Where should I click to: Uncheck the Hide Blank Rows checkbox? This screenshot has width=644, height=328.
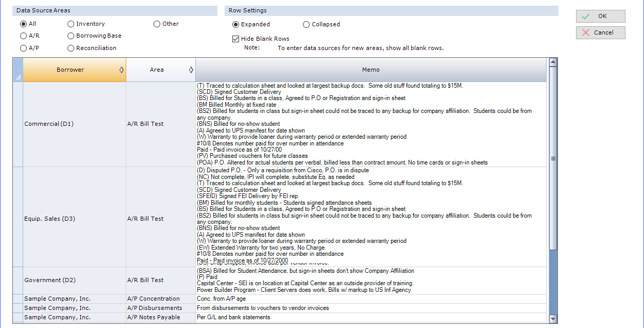pyautogui.click(x=236, y=39)
